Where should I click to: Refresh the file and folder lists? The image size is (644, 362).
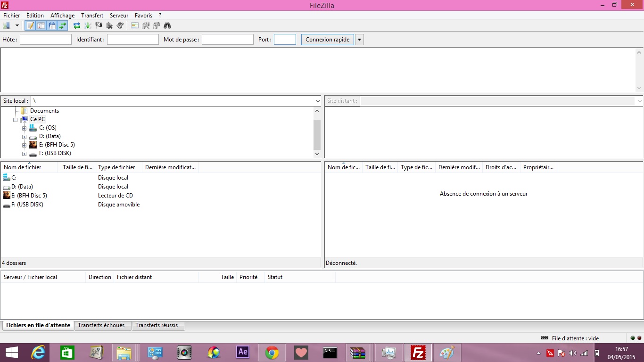[77, 25]
